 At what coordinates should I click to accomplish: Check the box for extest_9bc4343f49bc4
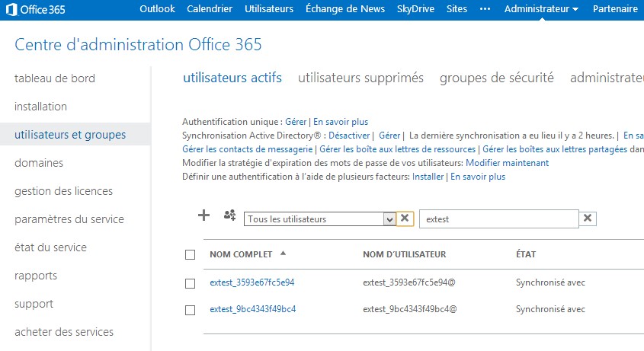click(191, 310)
